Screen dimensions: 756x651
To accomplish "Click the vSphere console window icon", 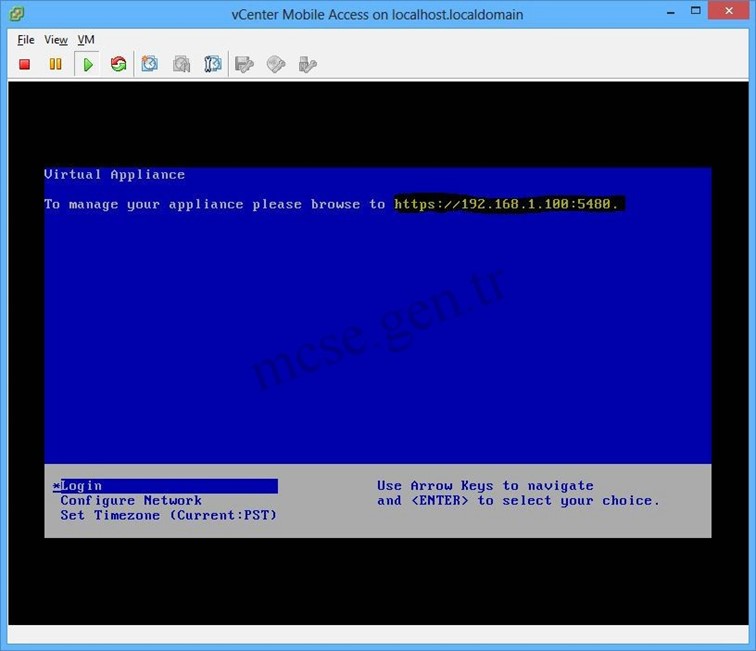I will click(16, 14).
